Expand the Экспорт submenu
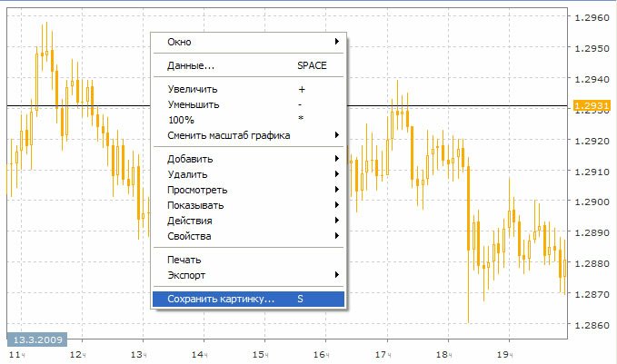The height and width of the screenshot is (364, 617). [x=186, y=275]
